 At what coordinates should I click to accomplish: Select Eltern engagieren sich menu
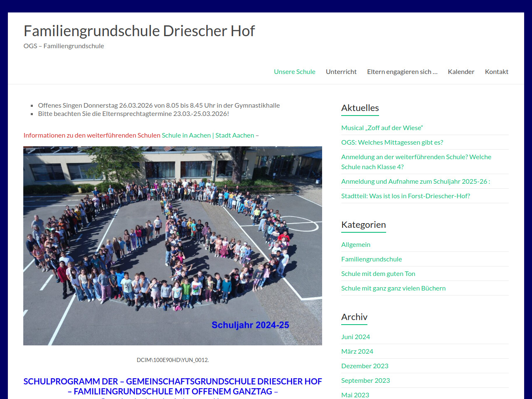click(402, 71)
